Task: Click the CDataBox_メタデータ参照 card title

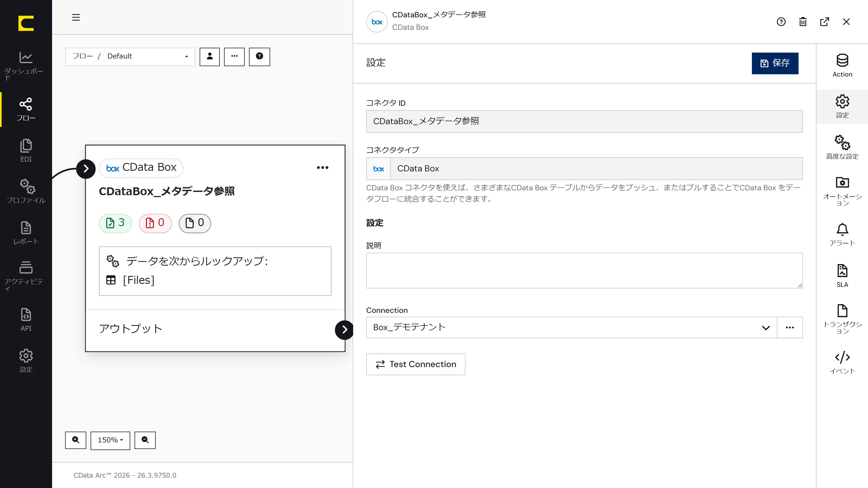Action: (167, 191)
